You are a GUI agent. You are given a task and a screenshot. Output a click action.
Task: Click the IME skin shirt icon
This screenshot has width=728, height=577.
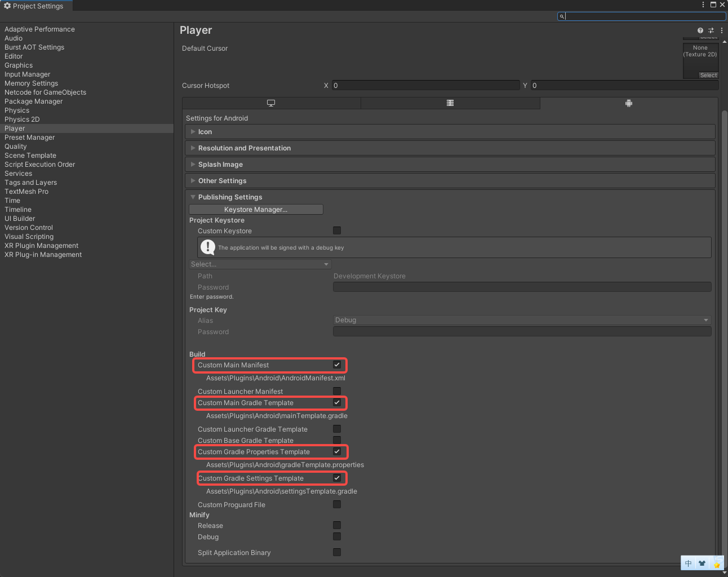point(702,563)
